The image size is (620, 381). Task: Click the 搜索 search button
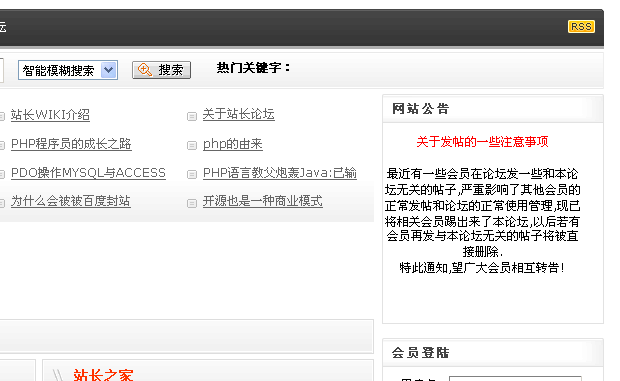tap(161, 70)
